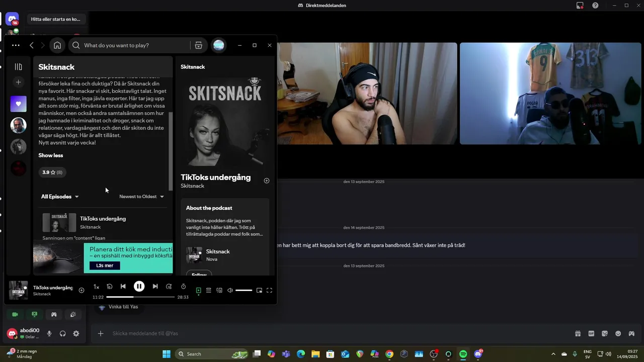The width and height of the screenshot is (644, 362).
Task: Open Skitsnack cover art in right panel
Action: 225,121
